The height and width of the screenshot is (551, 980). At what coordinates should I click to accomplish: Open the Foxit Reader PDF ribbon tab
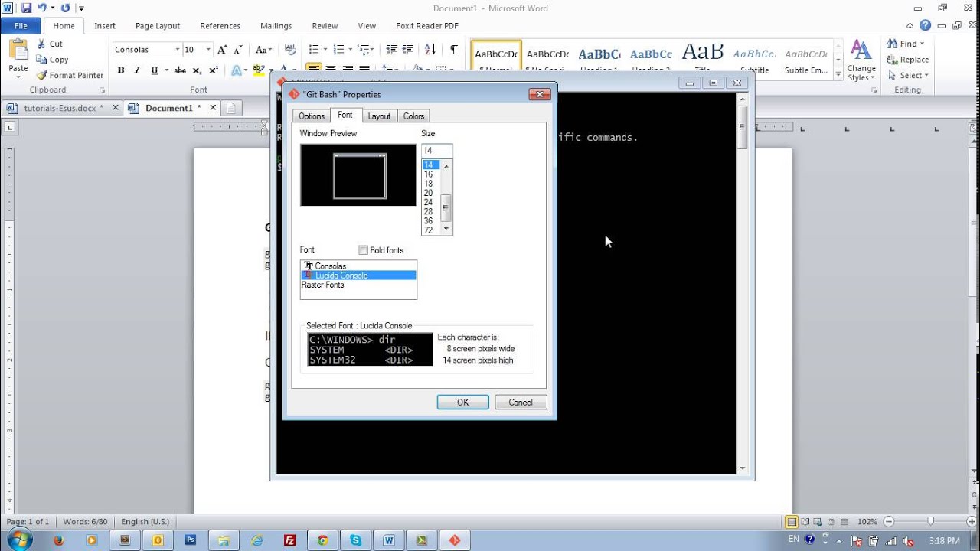tap(427, 26)
